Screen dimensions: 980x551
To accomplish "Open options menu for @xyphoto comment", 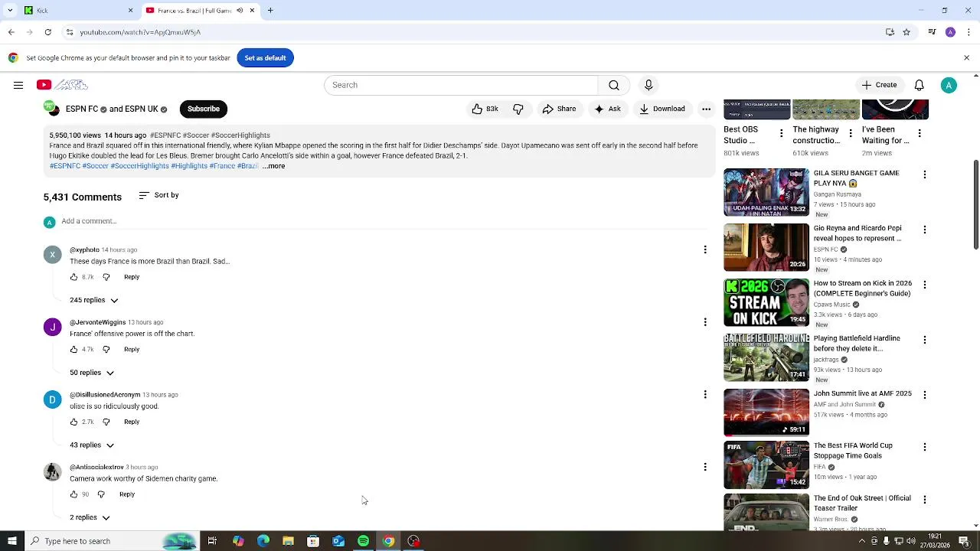I will 705,249.
